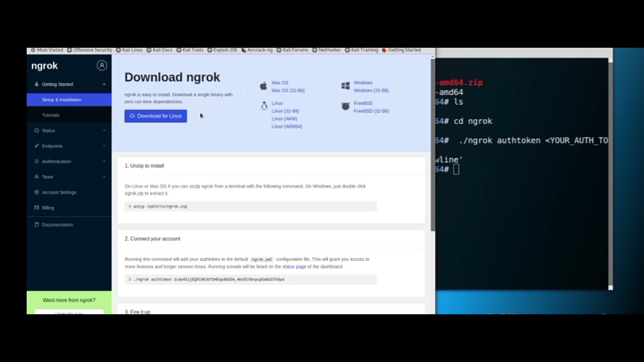This screenshot has height=362, width=644.
Task: Click the Documentation book icon
Action: click(37, 225)
